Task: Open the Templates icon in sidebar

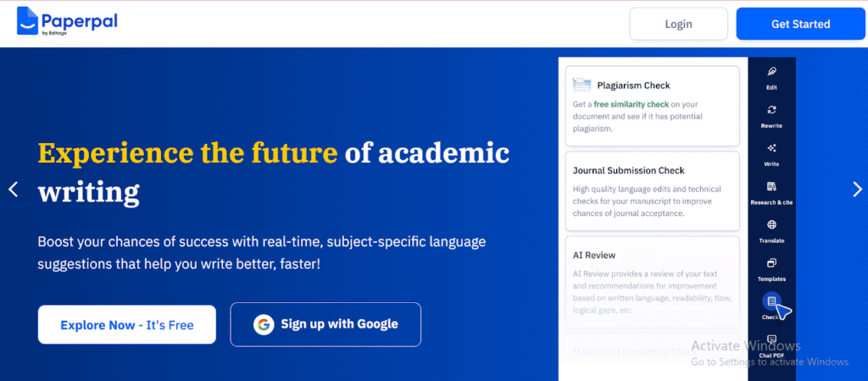Action: 771,263
